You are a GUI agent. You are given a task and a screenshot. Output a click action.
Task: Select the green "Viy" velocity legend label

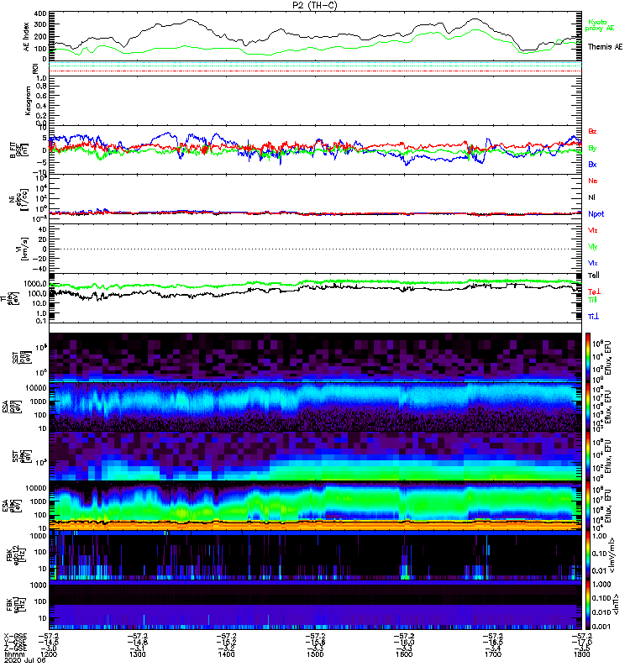coord(593,247)
